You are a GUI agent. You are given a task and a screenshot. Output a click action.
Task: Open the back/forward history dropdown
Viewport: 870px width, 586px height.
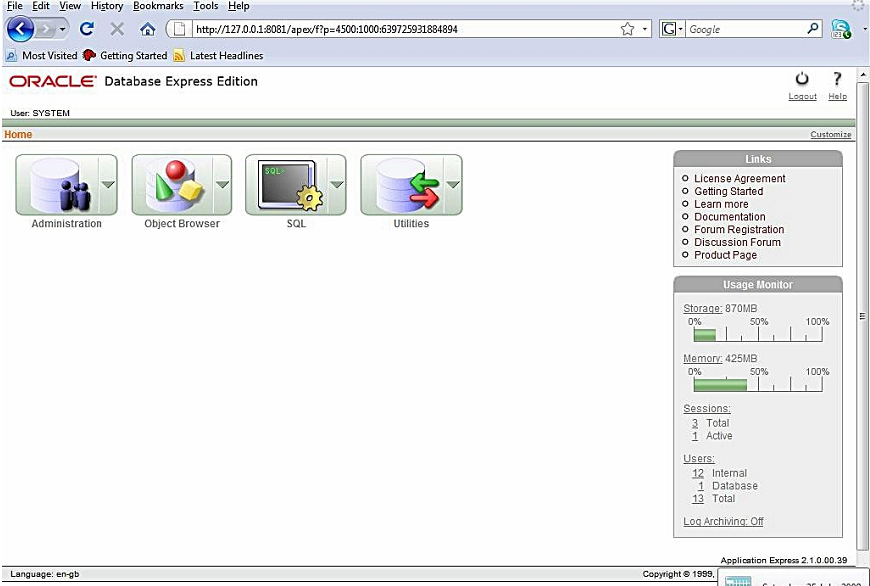click(63, 29)
